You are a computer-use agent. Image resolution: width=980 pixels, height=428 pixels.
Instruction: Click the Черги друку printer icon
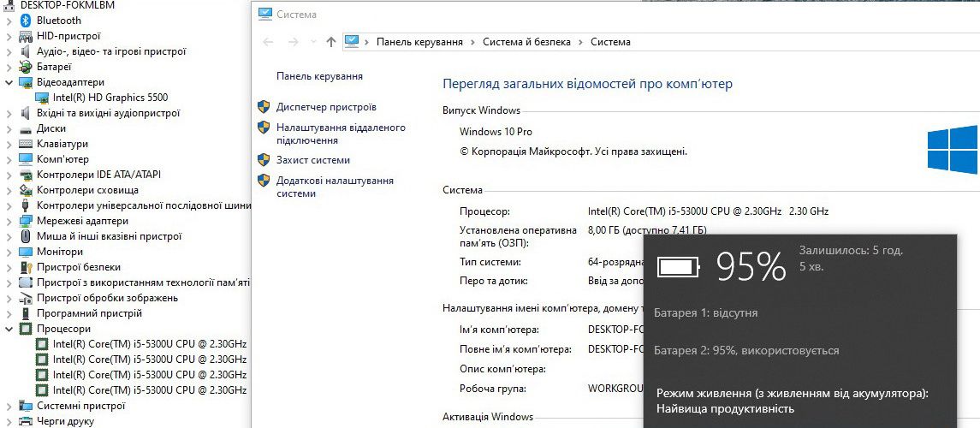tap(26, 421)
